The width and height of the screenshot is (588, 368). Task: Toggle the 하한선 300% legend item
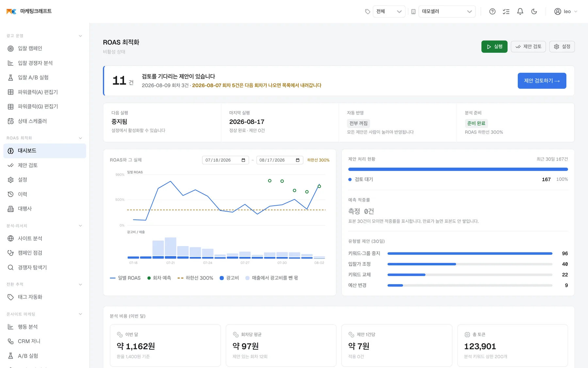[195, 278]
